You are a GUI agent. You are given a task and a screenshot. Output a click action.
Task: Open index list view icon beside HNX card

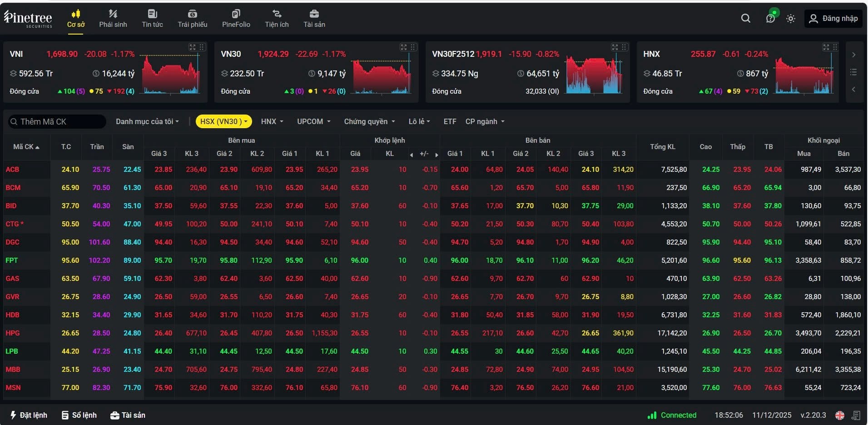pos(853,72)
